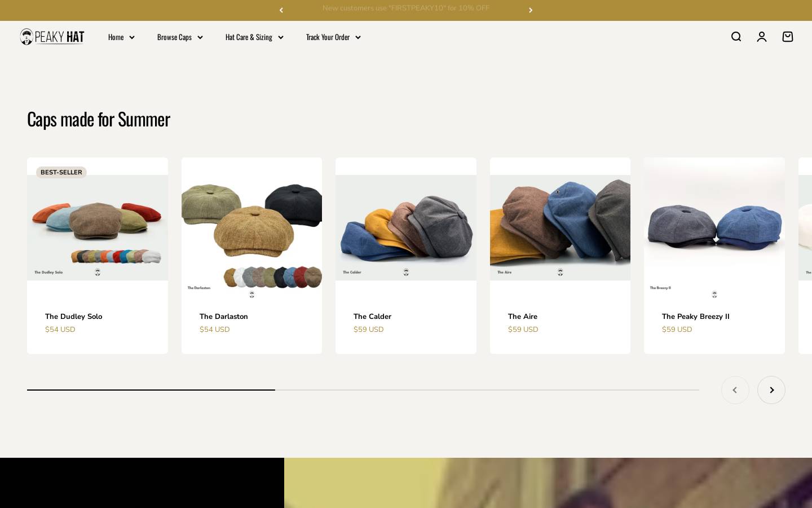The width and height of the screenshot is (812, 508).
Task: Open the account login icon
Action: click(x=762, y=37)
